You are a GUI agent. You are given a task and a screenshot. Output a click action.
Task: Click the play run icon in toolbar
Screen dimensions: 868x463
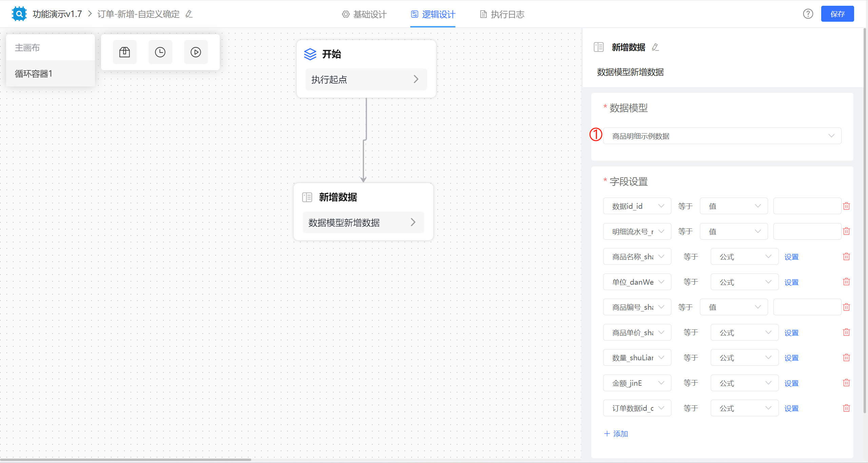[x=196, y=52]
